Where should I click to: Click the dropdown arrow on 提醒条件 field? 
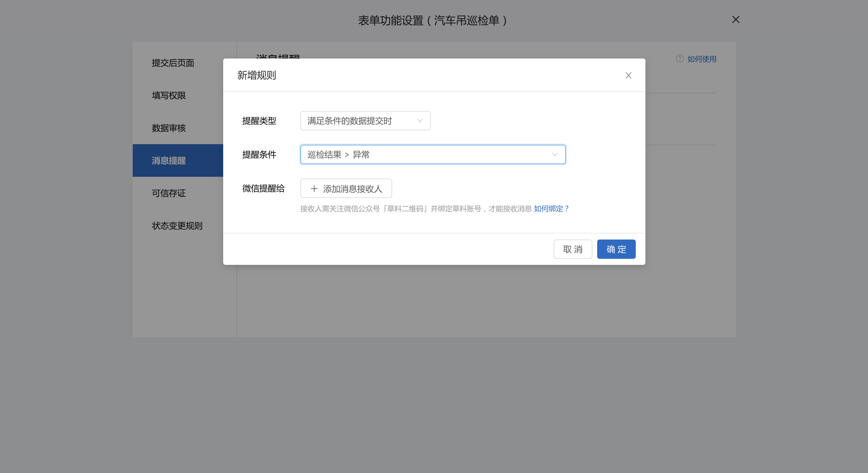pyautogui.click(x=554, y=154)
